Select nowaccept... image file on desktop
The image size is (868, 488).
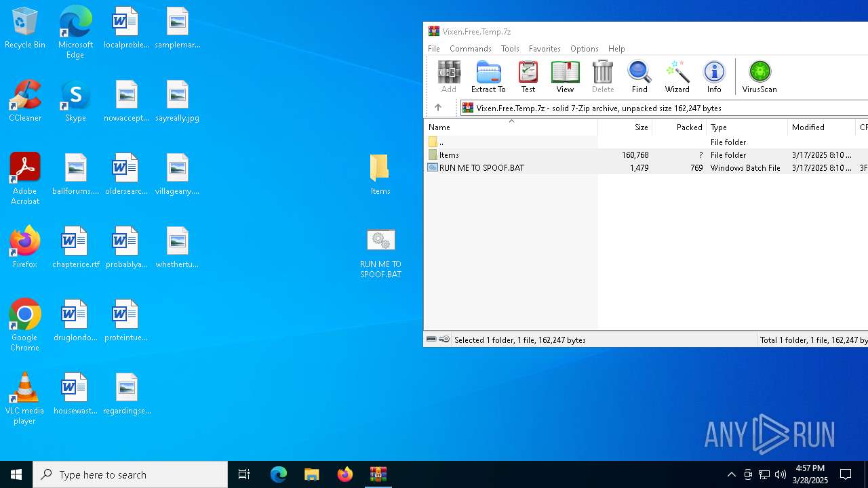(x=126, y=102)
